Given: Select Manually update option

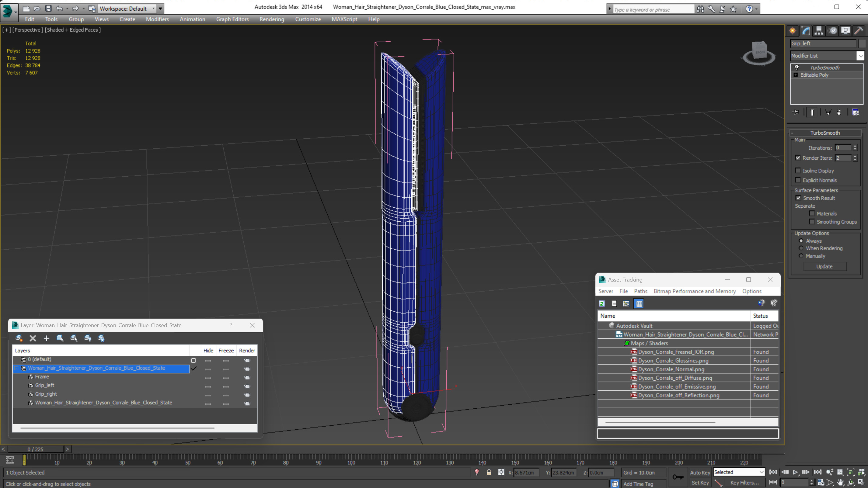Looking at the screenshot, I should 801,256.
